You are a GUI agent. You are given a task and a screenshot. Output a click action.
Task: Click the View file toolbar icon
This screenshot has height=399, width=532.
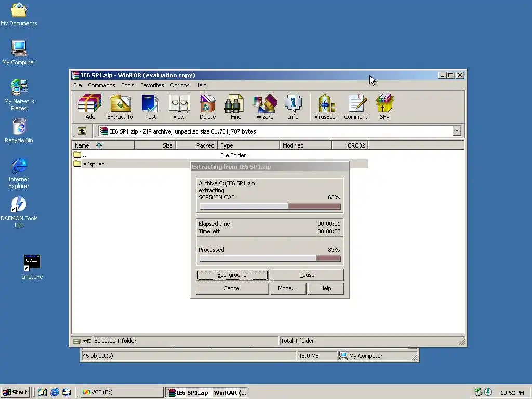pos(179,107)
